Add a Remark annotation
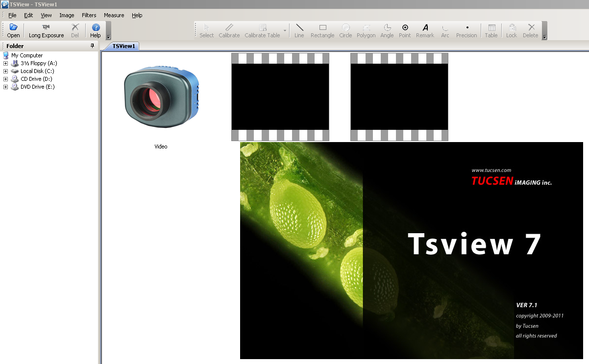589x364 pixels. (425, 31)
